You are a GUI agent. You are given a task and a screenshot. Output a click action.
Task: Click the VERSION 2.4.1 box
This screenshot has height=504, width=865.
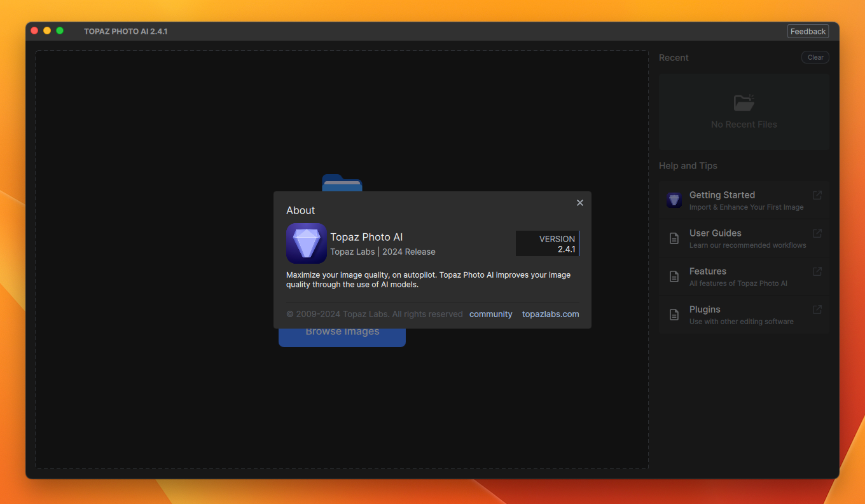[548, 243]
